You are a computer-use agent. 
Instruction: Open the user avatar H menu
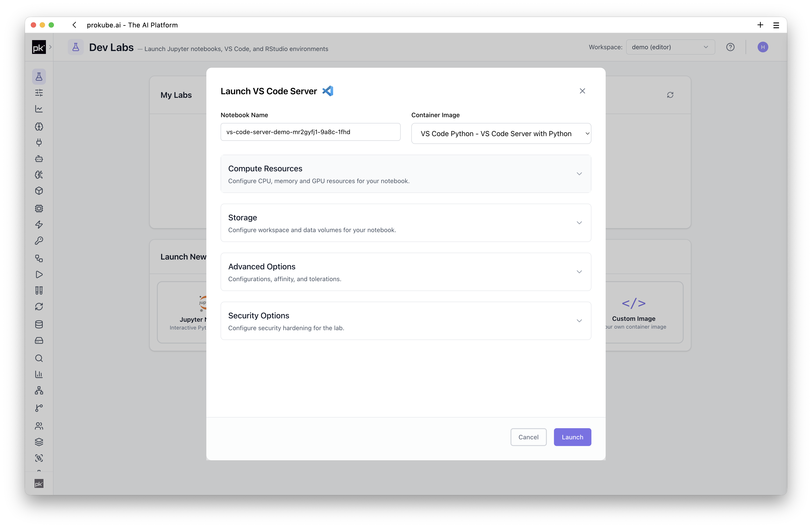[x=763, y=47]
